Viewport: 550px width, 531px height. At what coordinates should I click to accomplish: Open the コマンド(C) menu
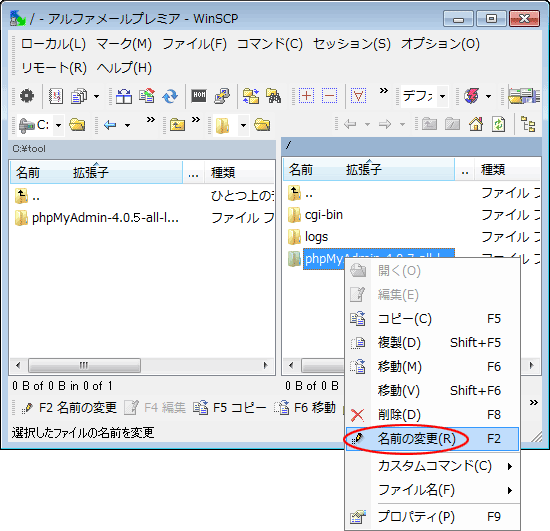coord(270,44)
